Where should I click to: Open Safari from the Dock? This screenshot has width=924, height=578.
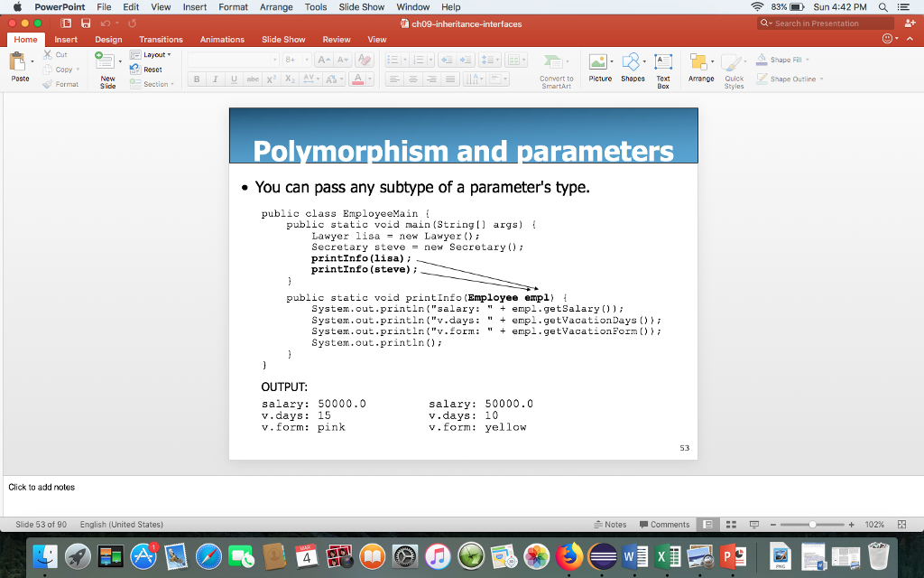208,556
